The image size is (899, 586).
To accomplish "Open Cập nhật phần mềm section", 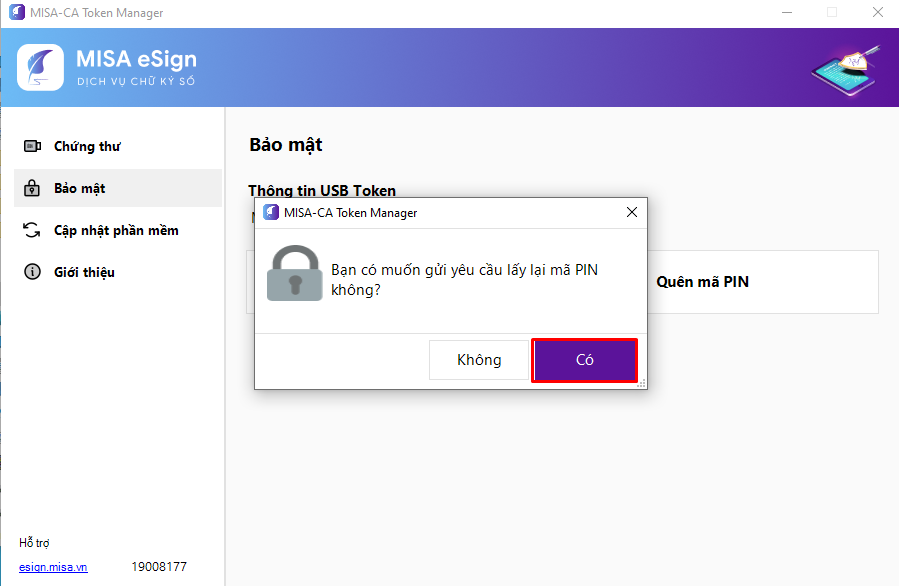I will click(x=118, y=230).
